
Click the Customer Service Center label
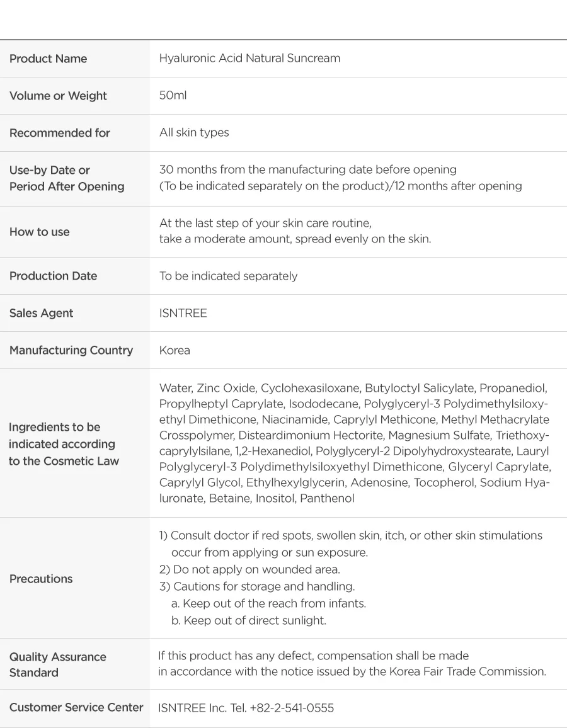click(76, 707)
